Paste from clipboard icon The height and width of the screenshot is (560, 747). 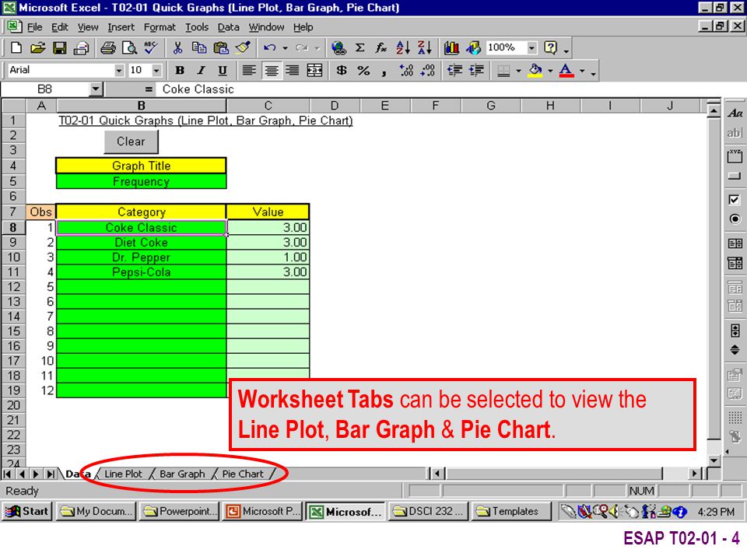point(220,47)
